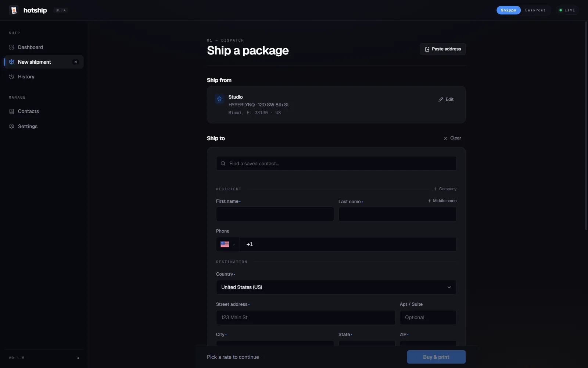Screen dimensions: 588x368
Task: Click the clipboard icon in Paste address
Action: coord(427,49)
